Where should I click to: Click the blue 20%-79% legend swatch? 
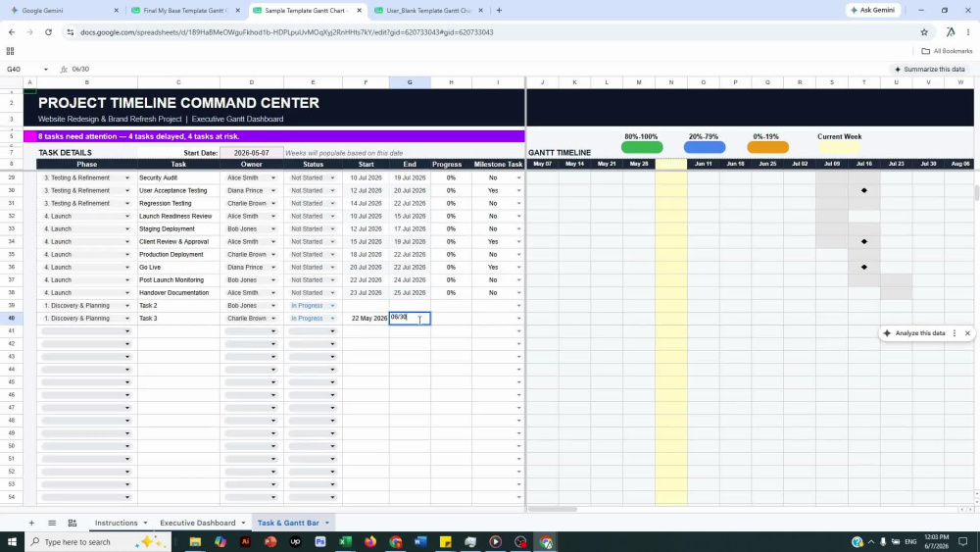705,147
